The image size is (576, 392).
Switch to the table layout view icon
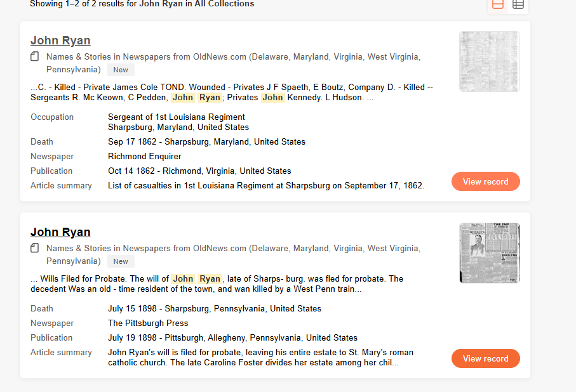pyautogui.click(x=518, y=5)
